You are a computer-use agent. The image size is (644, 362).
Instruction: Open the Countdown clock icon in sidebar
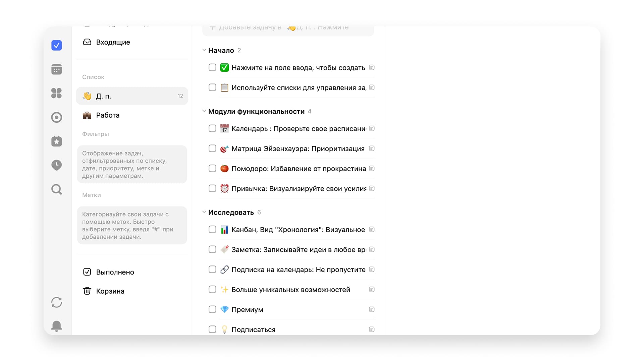click(56, 165)
